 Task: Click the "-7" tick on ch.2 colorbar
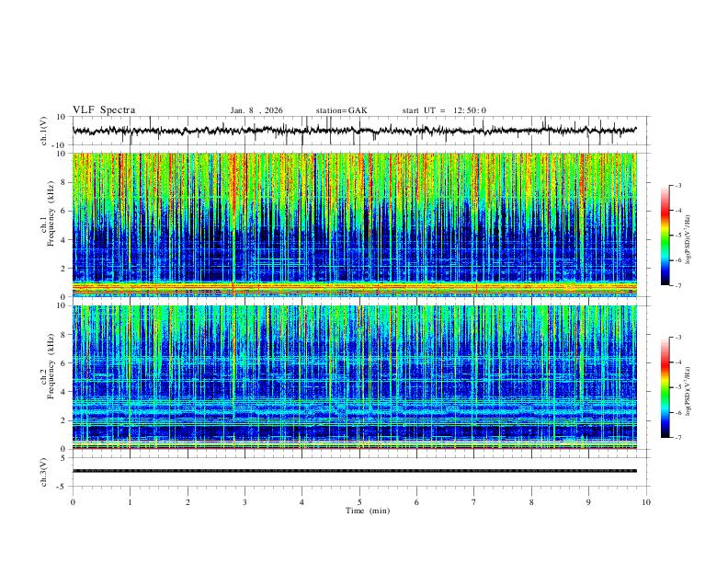tap(677, 438)
